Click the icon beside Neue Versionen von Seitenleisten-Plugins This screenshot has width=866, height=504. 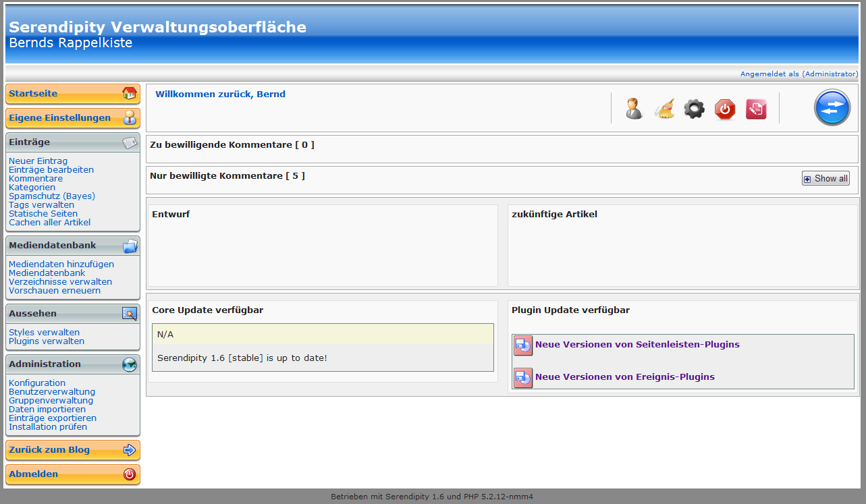pyautogui.click(x=523, y=345)
